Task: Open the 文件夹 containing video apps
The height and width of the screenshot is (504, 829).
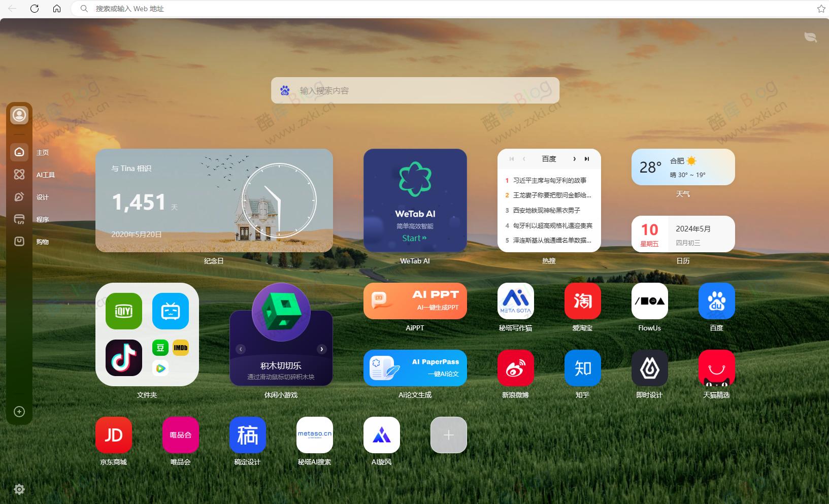Action: pos(147,334)
